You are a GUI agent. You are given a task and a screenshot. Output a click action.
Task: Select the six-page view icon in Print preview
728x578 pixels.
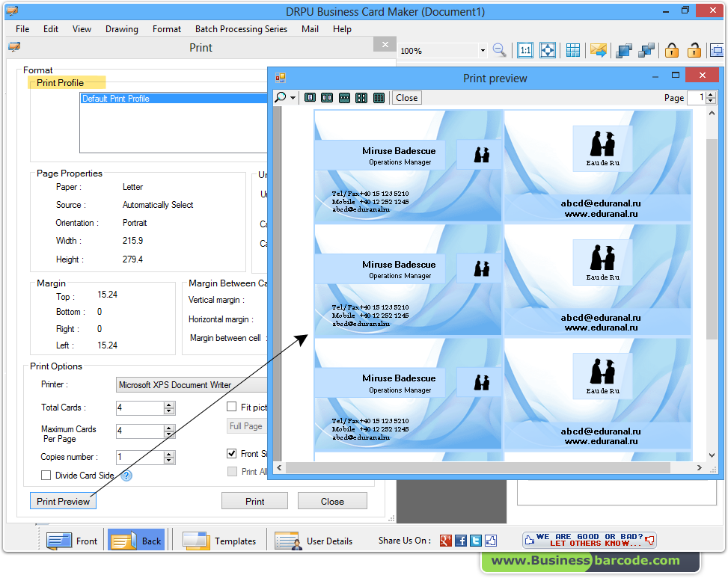379,97
